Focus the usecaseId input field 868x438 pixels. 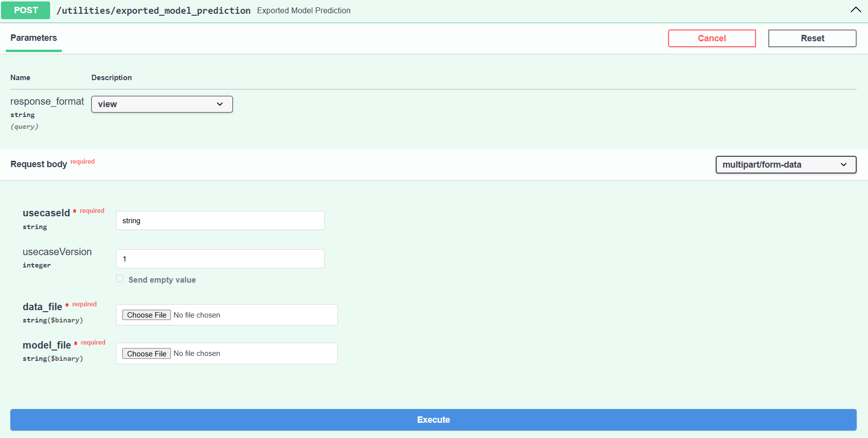coord(220,221)
